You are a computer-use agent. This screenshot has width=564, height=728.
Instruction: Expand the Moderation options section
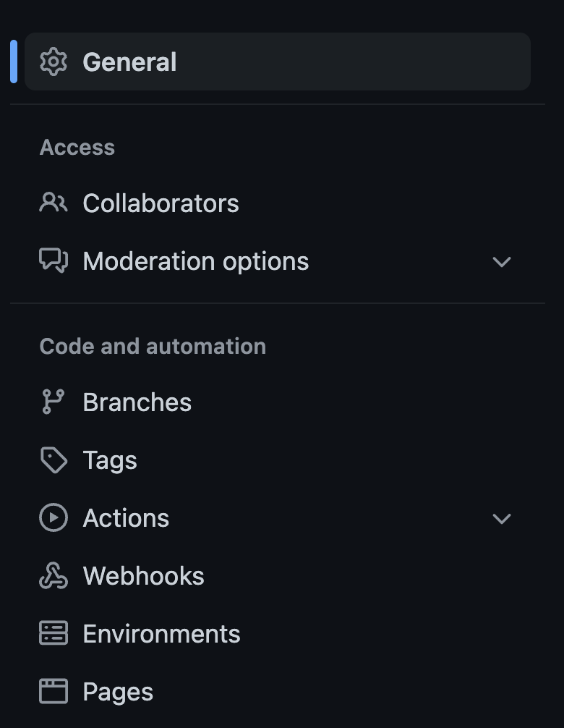click(502, 262)
